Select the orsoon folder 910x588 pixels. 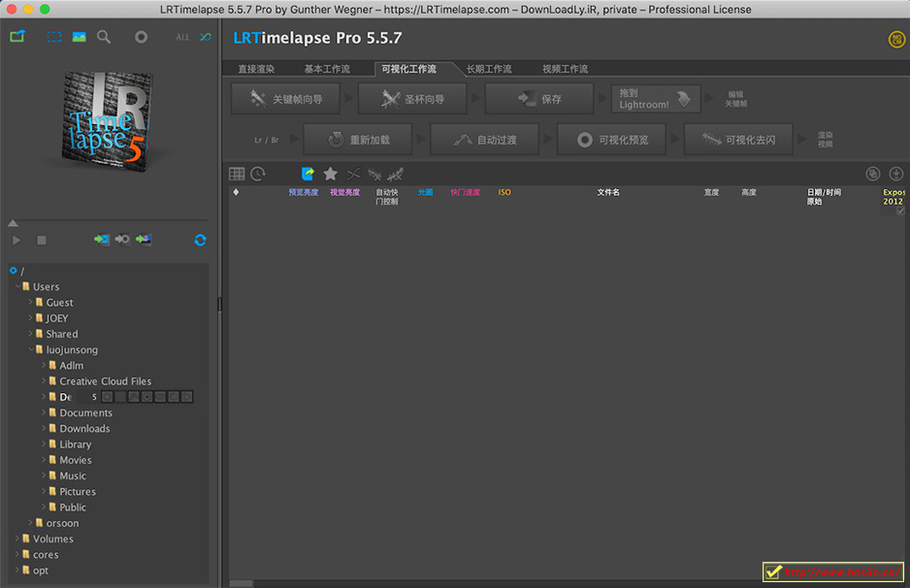(62, 523)
